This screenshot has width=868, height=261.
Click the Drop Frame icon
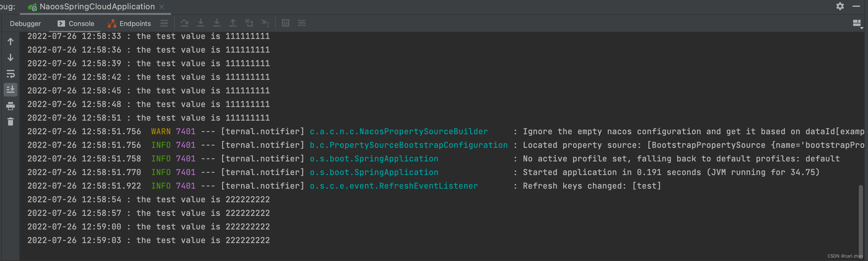tap(249, 23)
